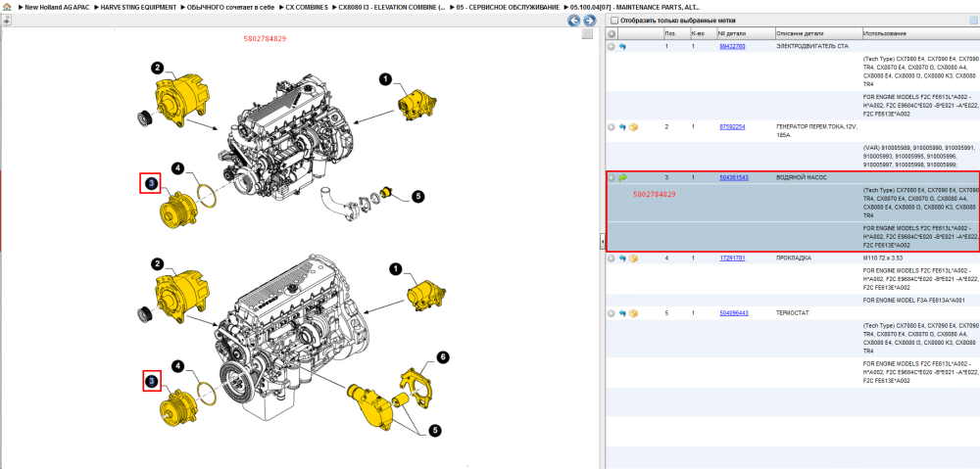Image resolution: width=980 pixels, height=469 pixels.
Task: Select callout 2 in lower engine diagram
Action: [x=158, y=264]
